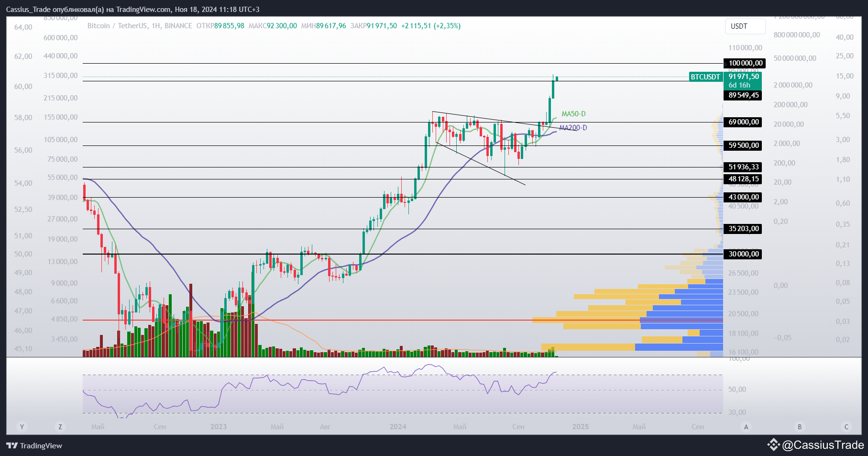
Task: Click the C scale circle icon
Action: pyautogui.click(x=846, y=427)
